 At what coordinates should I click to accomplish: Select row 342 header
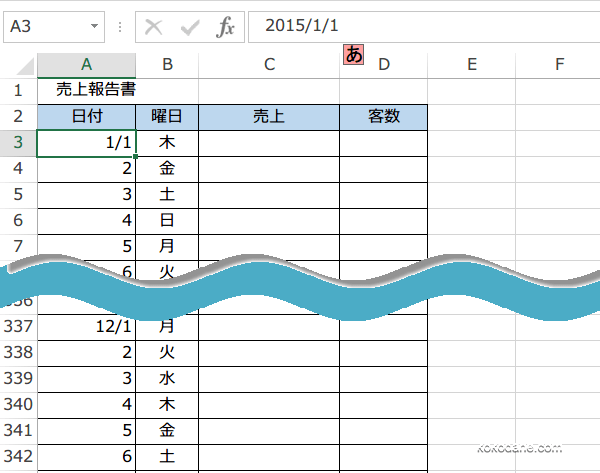(18, 457)
